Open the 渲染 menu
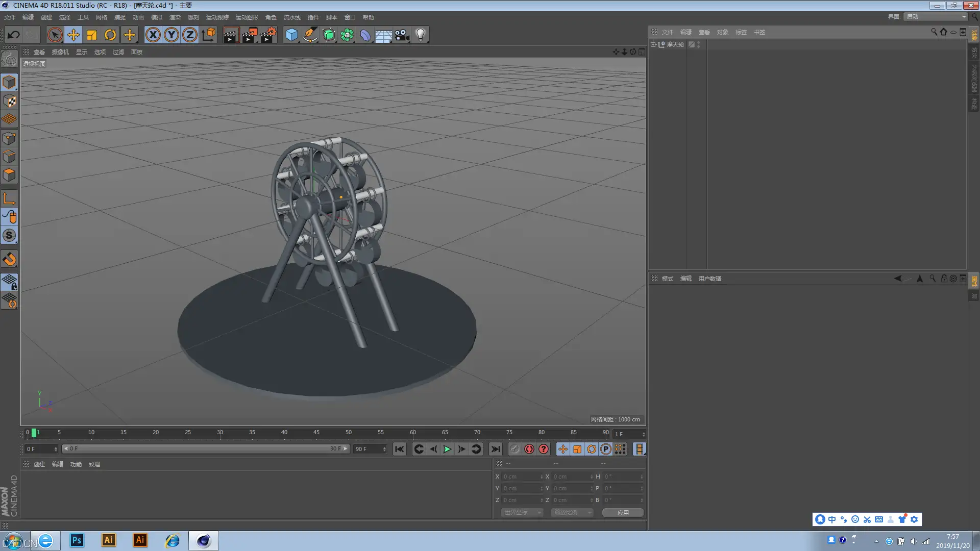The width and height of the screenshot is (980, 551). pos(175,17)
